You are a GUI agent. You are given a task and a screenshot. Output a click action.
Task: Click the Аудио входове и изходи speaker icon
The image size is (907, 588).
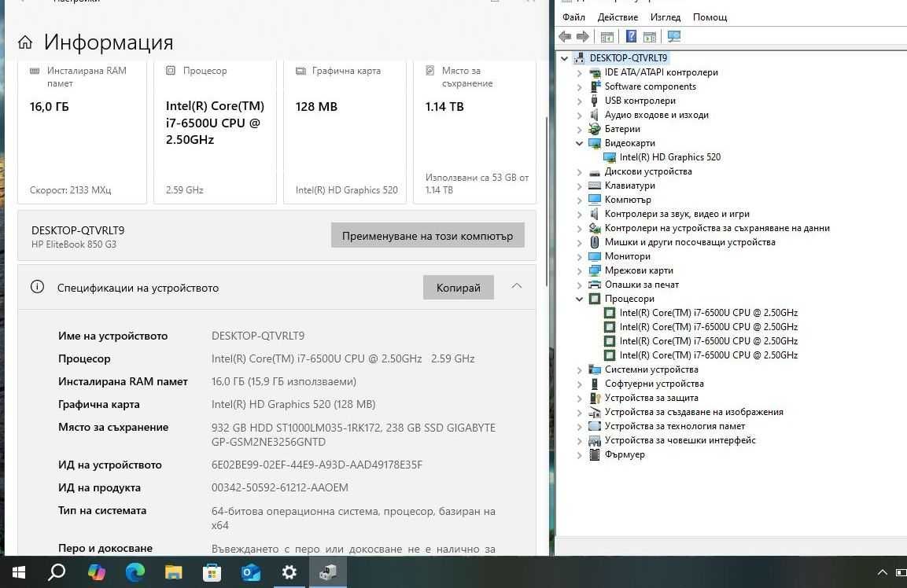pyautogui.click(x=594, y=115)
